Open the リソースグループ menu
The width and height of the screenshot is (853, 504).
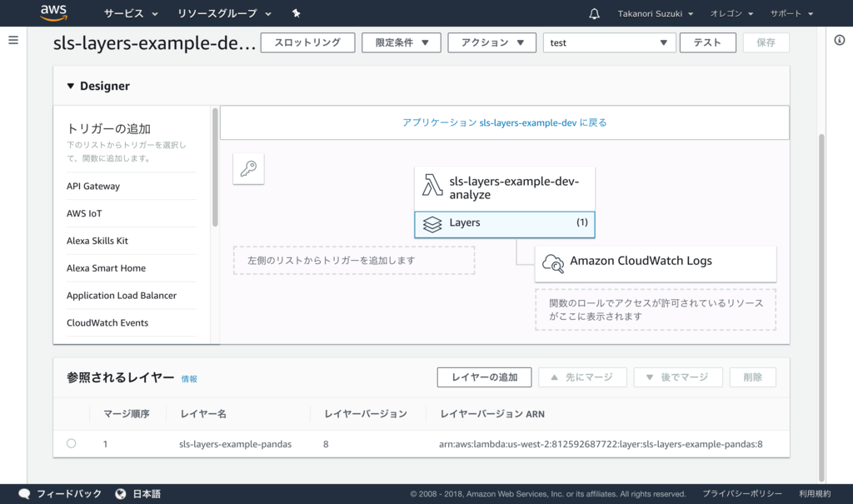[x=224, y=13]
